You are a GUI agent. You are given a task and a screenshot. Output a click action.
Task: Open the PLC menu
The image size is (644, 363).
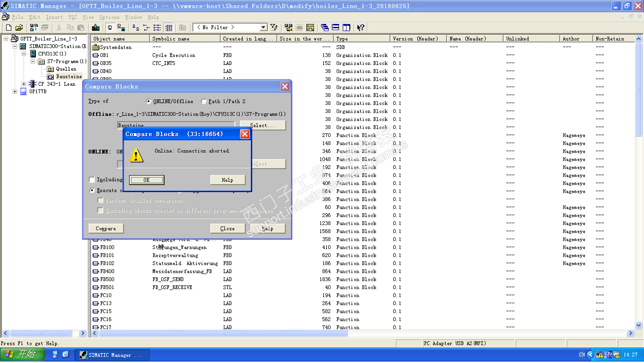(73, 17)
